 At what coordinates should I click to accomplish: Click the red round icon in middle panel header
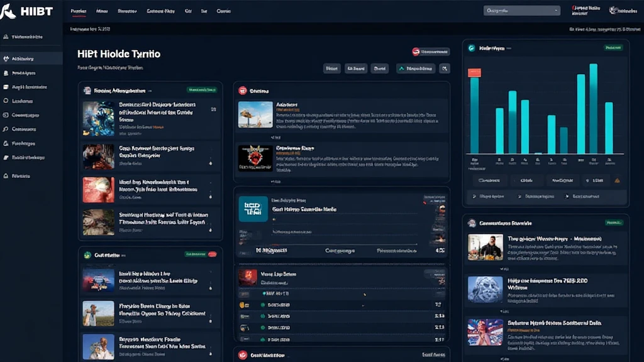pyautogui.click(x=243, y=90)
